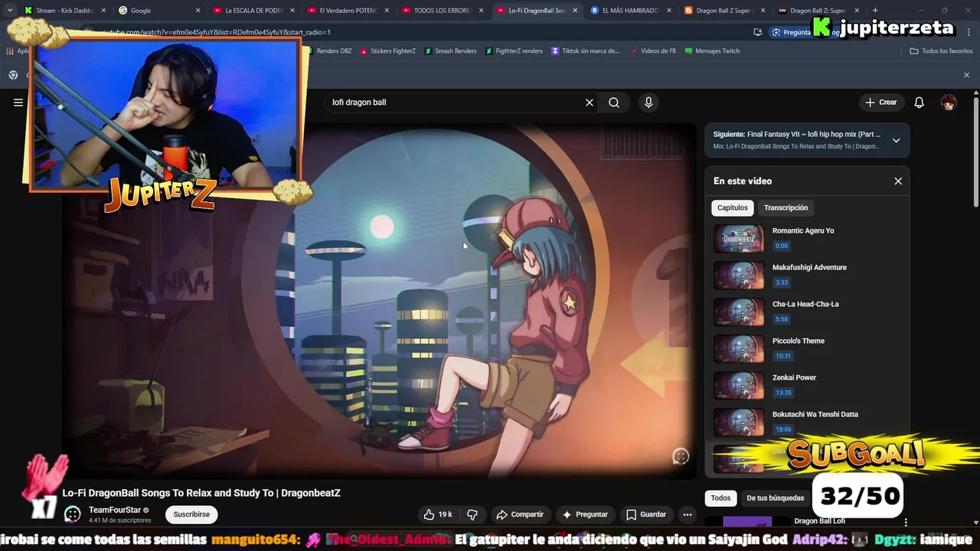This screenshot has height=551, width=980.
Task: Like the video showing 19 k
Action: click(x=438, y=514)
